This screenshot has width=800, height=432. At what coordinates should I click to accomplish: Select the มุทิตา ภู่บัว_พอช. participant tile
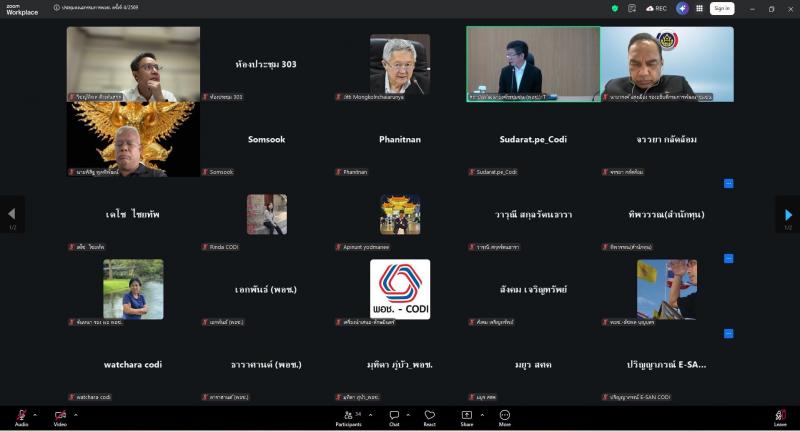tap(400, 364)
